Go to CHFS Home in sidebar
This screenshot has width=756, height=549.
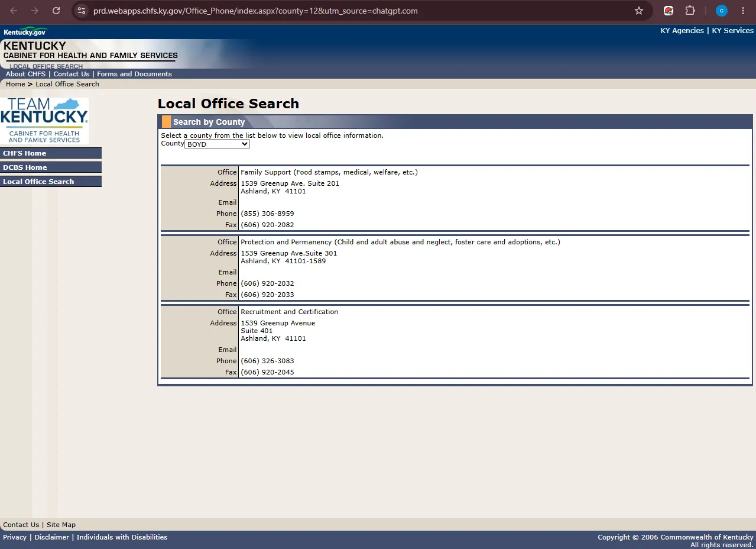click(51, 153)
